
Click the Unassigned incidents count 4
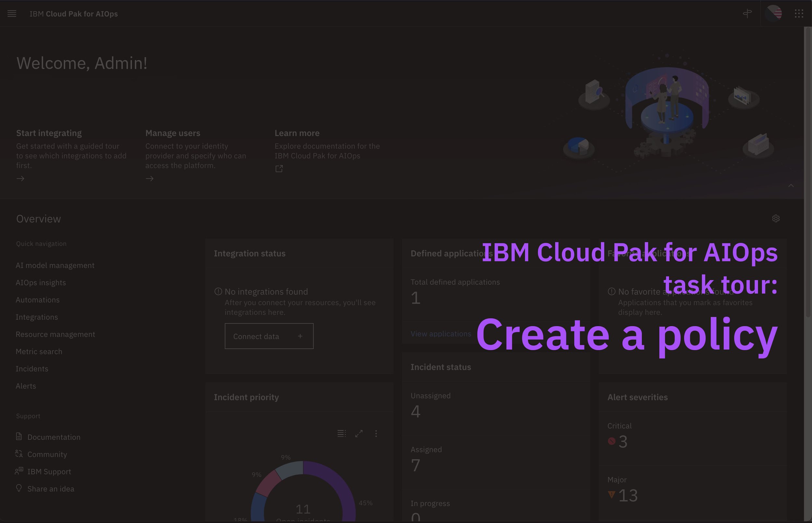[415, 412]
